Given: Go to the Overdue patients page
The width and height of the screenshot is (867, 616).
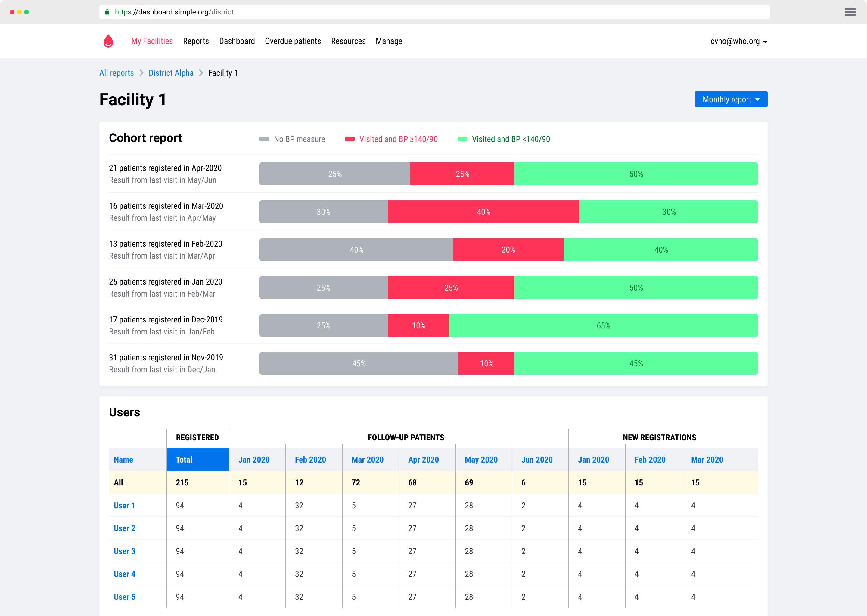Looking at the screenshot, I should point(293,41).
